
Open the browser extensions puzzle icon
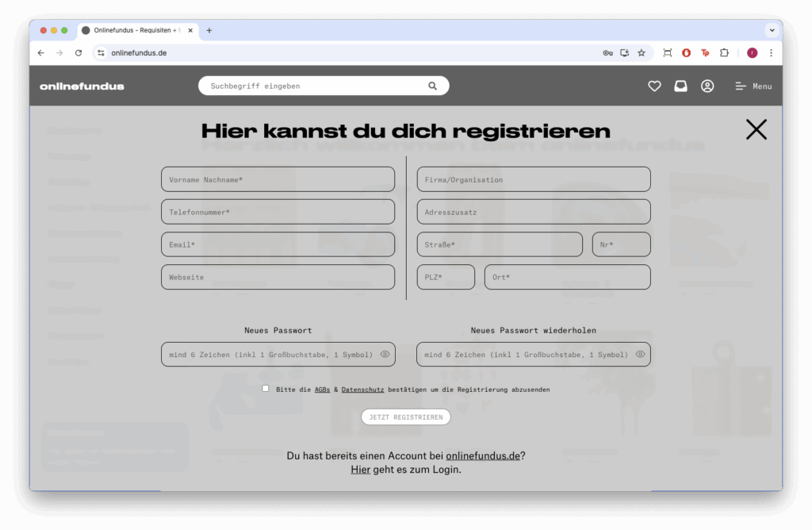pyautogui.click(x=724, y=53)
